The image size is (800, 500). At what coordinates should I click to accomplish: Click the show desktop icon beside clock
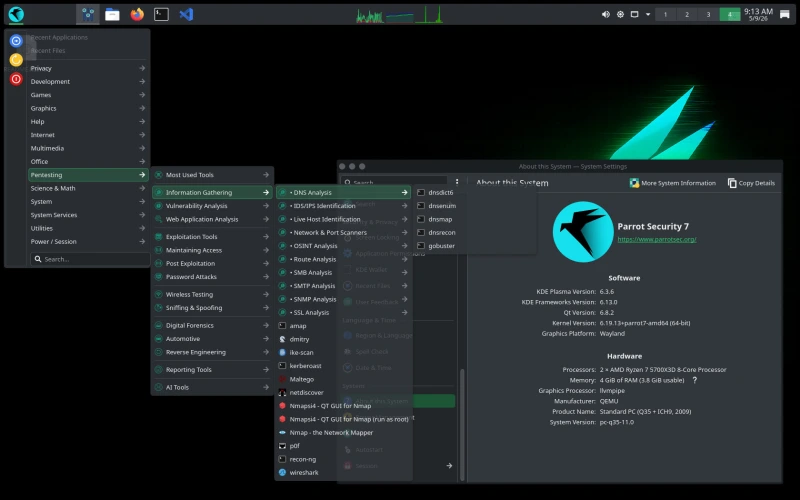[785, 14]
